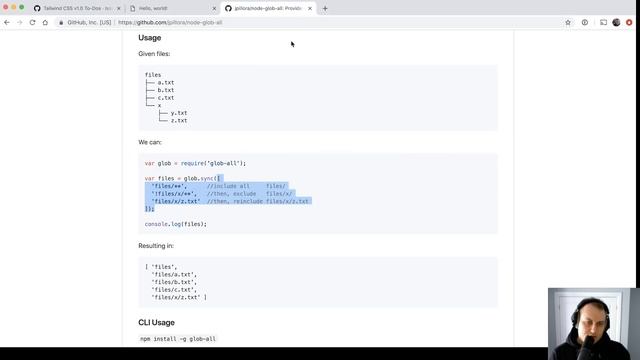This screenshot has width=640, height=360.
Task: Bookmark this page with the star
Action: (568, 22)
